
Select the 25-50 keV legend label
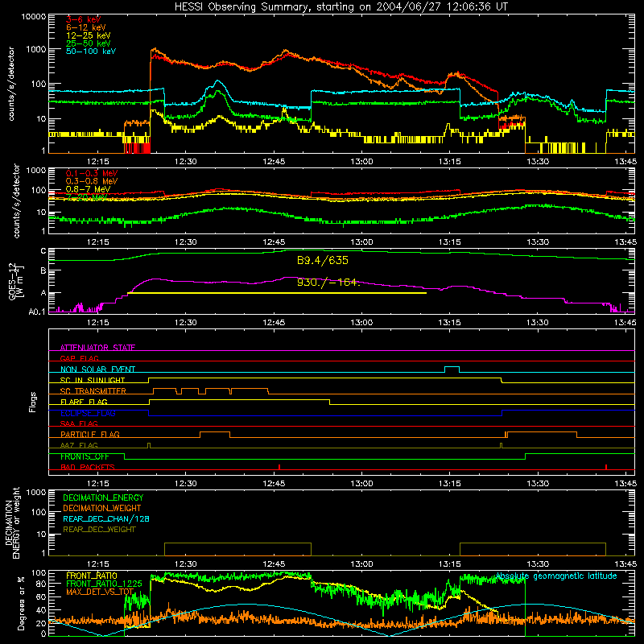click(x=89, y=43)
